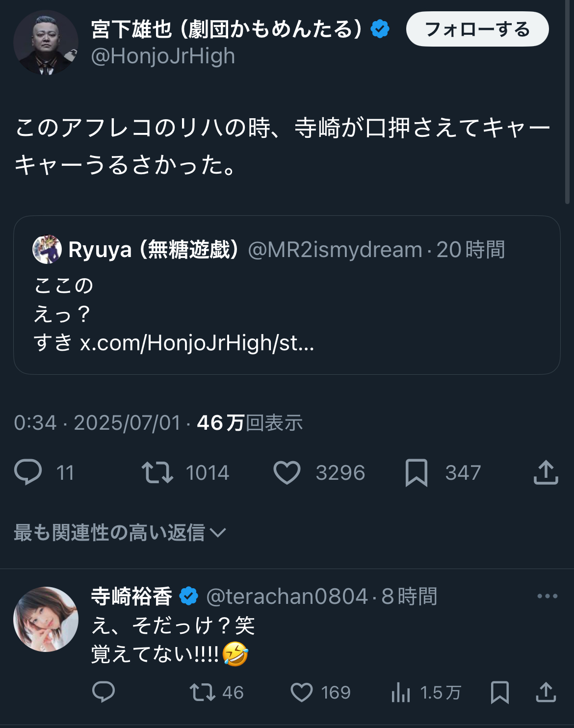This screenshot has width=574, height=728.
Task: Open the x.com/HonjoJrHigh link in quoted tweet
Action: pos(197,342)
